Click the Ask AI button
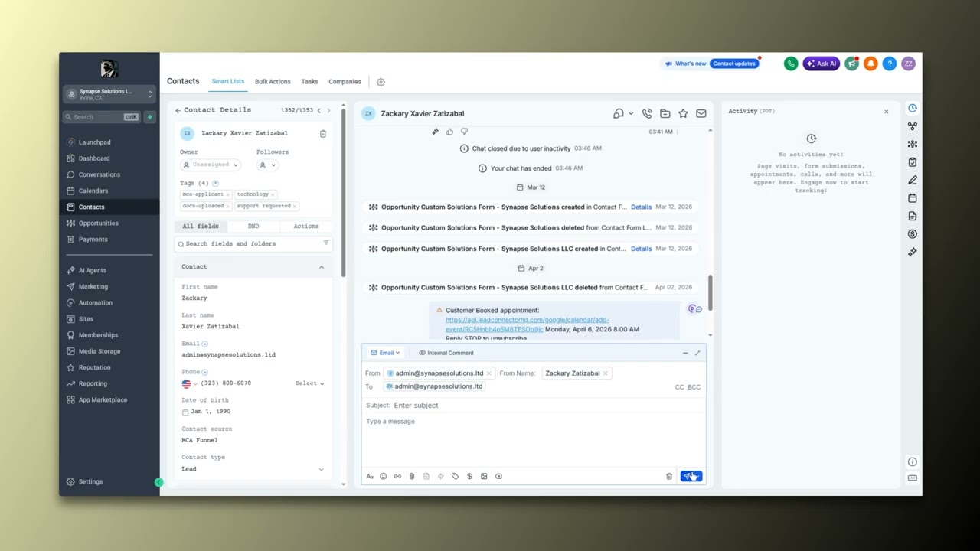Viewport: 980px width, 551px height. click(x=822, y=64)
